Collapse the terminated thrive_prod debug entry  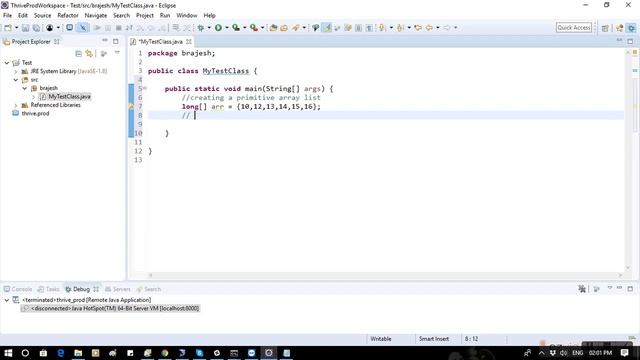pos(7,300)
